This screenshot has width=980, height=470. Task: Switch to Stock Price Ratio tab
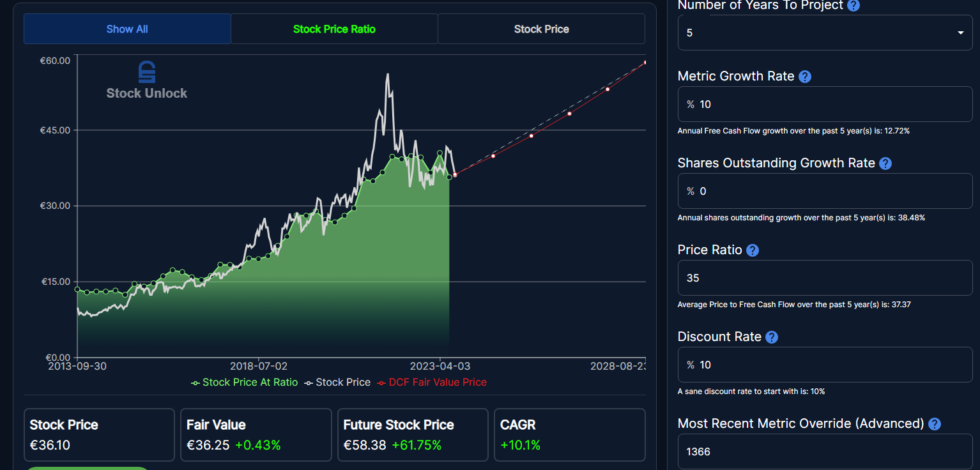point(334,29)
